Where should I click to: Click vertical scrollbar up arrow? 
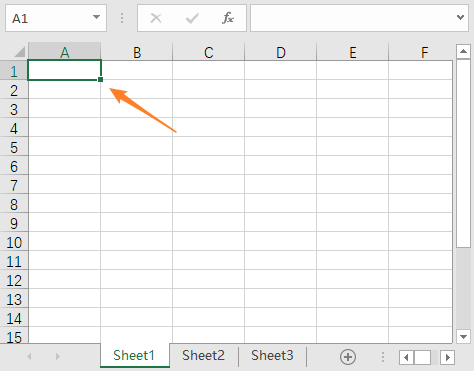[x=463, y=51]
